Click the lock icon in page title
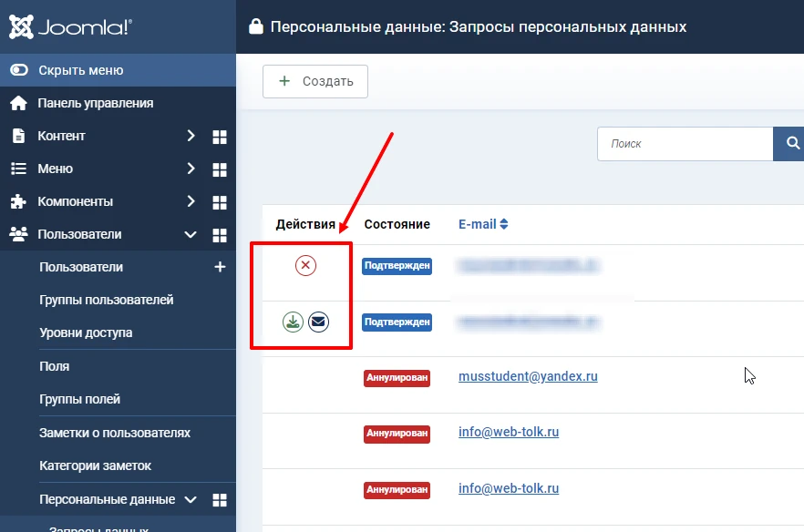 tap(256, 26)
